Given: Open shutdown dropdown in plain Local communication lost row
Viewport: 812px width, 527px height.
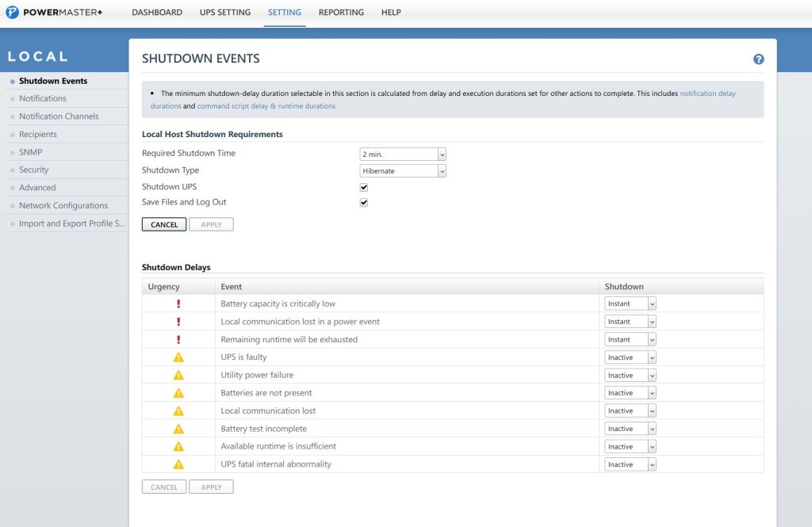Looking at the screenshot, I should coord(630,411).
